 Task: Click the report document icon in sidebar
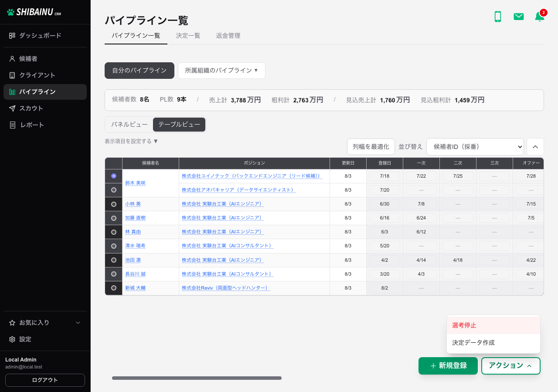[12, 125]
